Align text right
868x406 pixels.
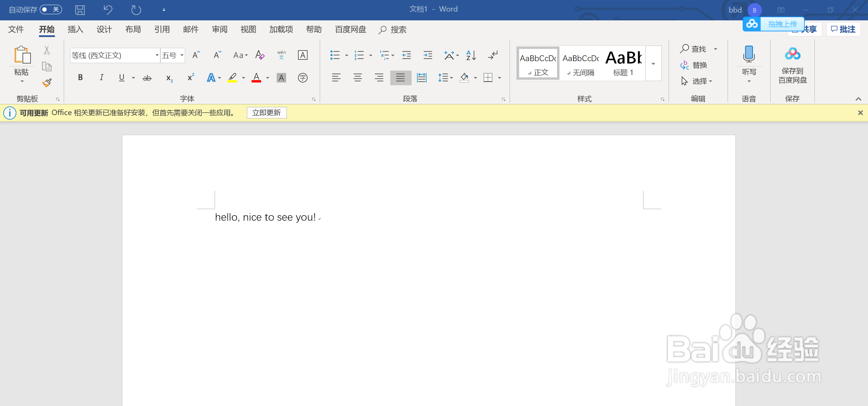(379, 78)
